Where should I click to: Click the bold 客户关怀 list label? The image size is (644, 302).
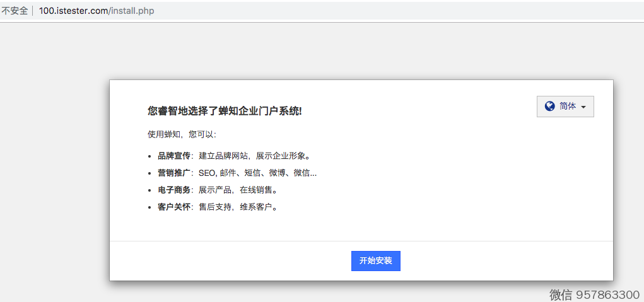pyautogui.click(x=173, y=207)
